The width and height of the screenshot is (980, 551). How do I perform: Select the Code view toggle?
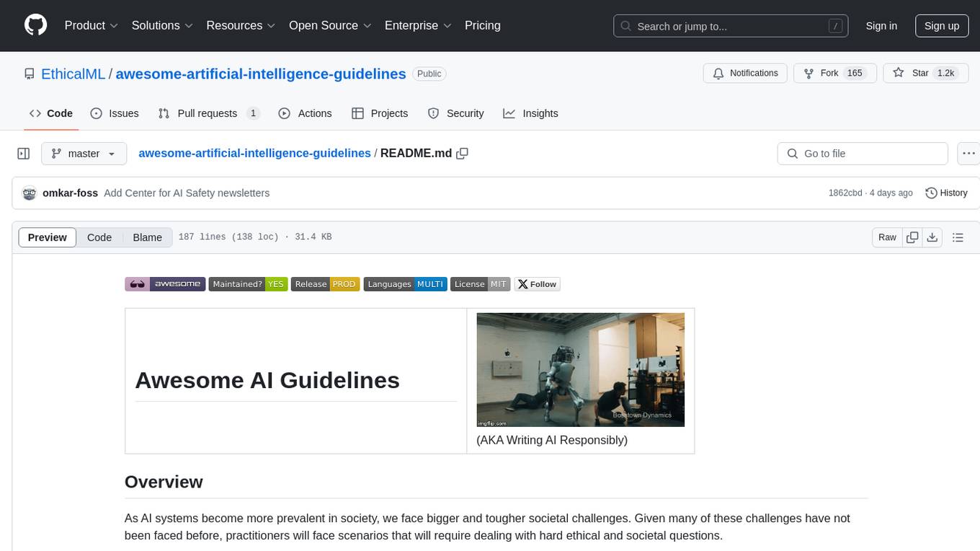coord(99,237)
